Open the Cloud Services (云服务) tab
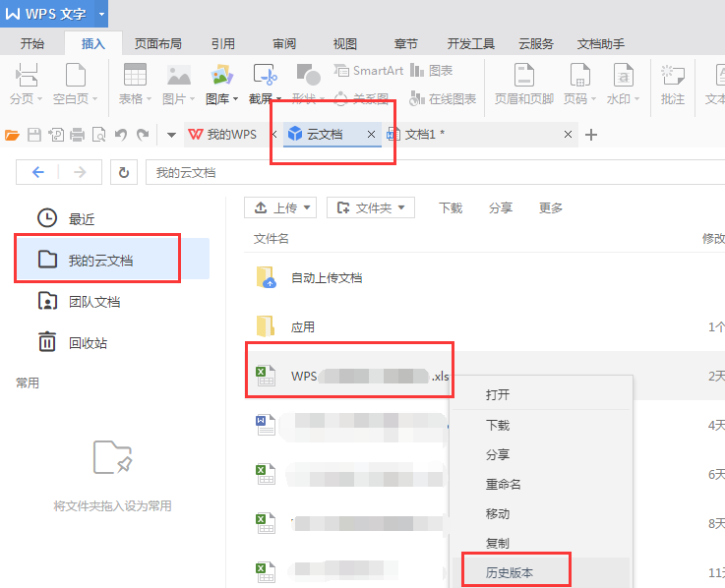Image resolution: width=725 pixels, height=588 pixels. [535, 44]
